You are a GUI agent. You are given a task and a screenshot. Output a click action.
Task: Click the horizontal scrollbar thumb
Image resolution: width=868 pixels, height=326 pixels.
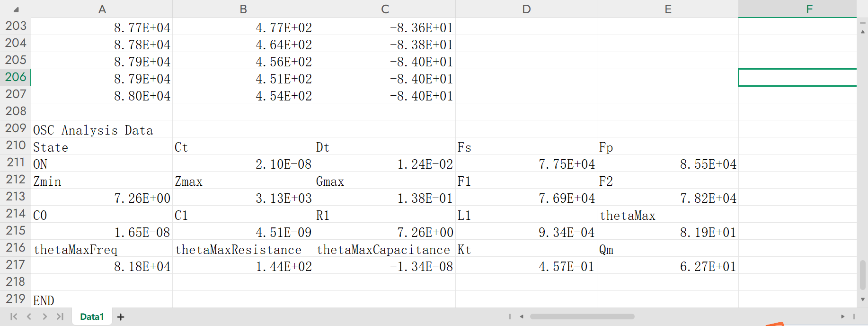582,317
